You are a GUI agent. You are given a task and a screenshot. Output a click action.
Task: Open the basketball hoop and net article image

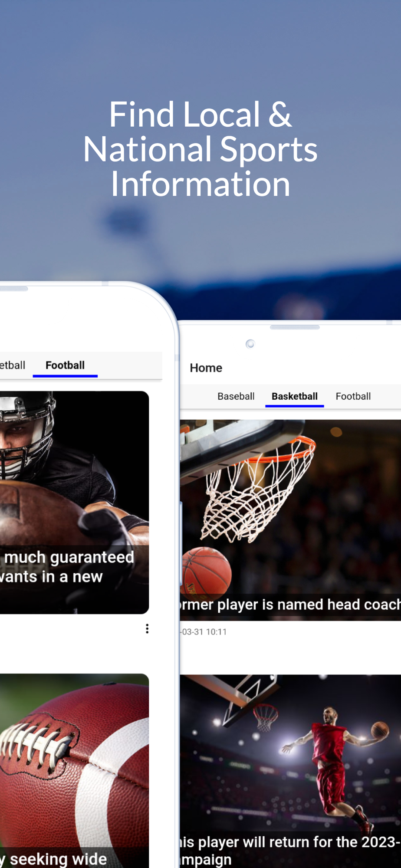[x=290, y=520]
